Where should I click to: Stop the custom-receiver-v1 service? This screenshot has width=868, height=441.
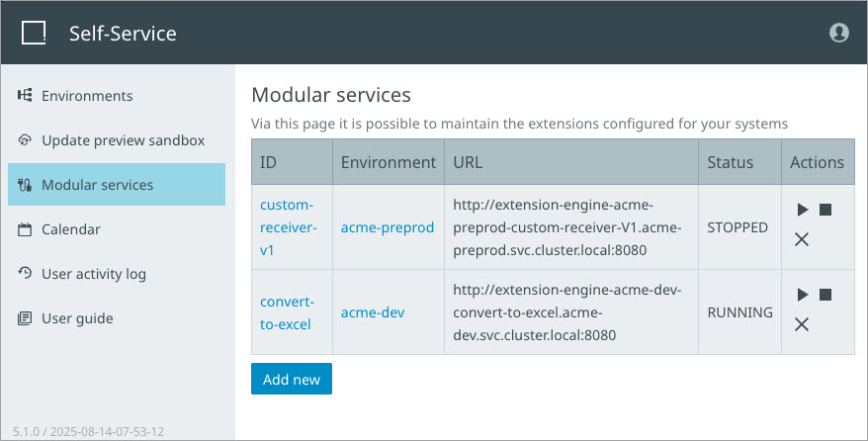click(825, 210)
